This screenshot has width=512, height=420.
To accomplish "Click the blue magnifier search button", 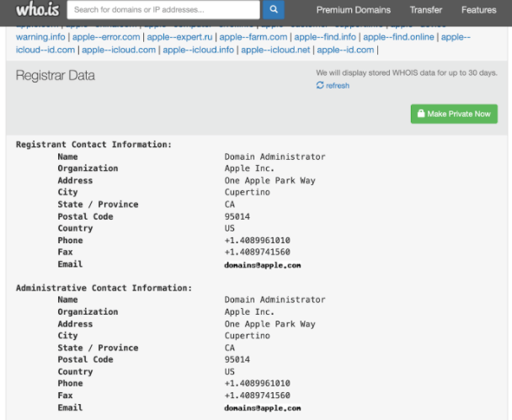I will click(x=274, y=9).
